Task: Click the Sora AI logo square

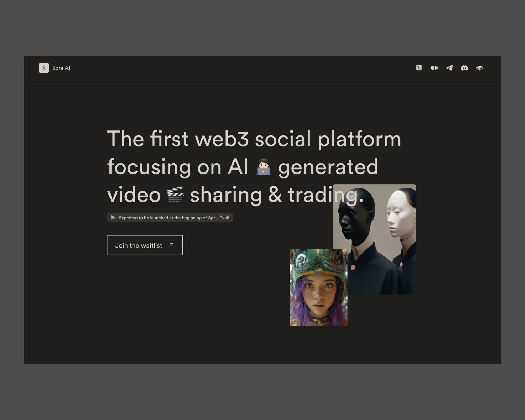Action: 44,68
